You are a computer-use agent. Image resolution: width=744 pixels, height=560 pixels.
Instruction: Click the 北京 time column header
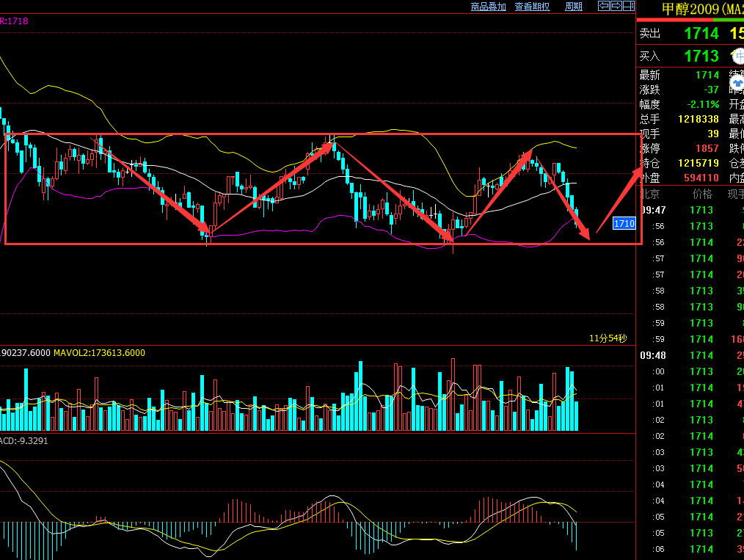(649, 194)
